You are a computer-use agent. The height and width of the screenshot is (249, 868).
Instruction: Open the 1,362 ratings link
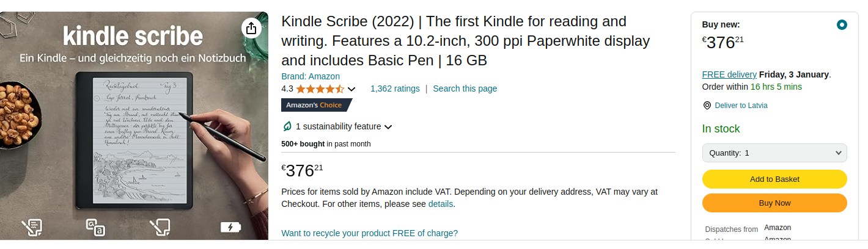click(395, 88)
